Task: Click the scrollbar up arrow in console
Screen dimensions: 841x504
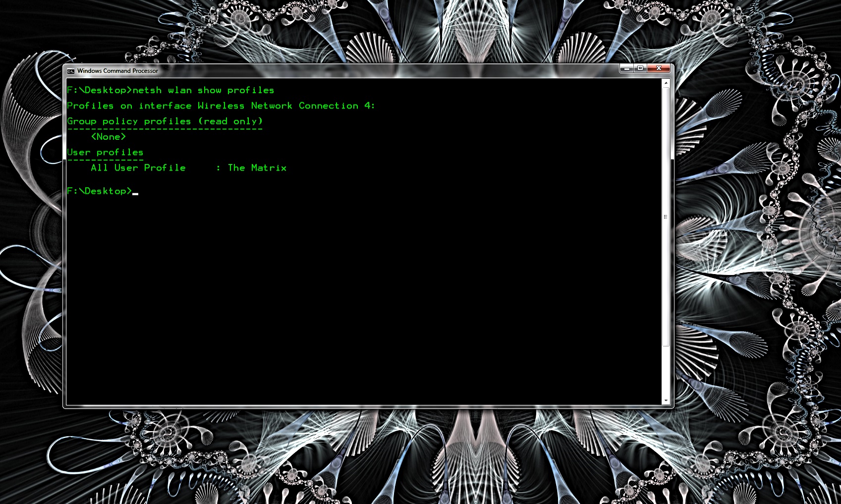Action: 666,83
